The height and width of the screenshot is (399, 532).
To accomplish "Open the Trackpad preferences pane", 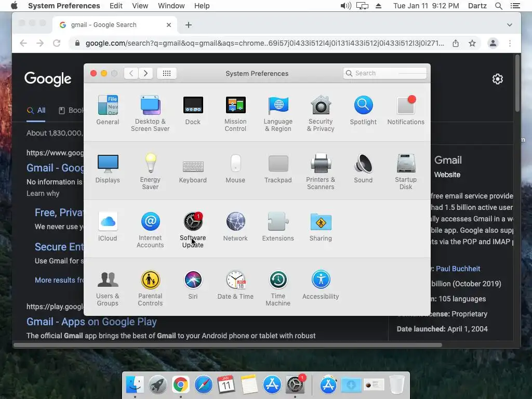I will (x=278, y=168).
